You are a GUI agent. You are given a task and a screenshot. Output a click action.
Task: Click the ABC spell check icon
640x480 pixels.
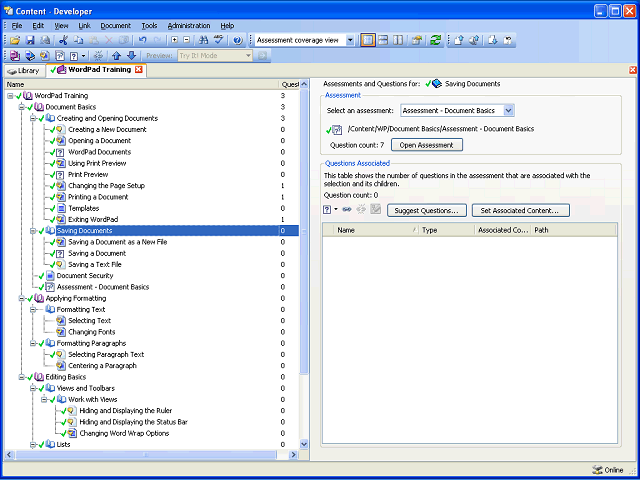pyautogui.click(x=219, y=40)
